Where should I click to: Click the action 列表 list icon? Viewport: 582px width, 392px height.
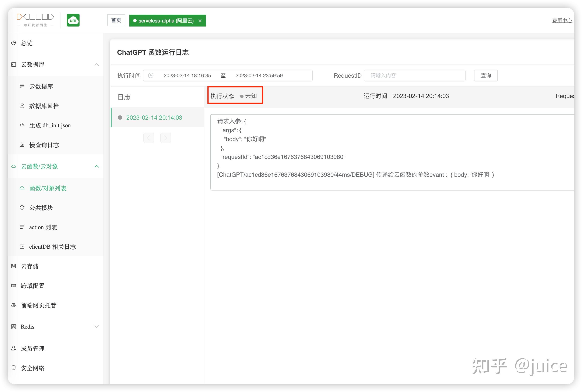tap(22, 227)
